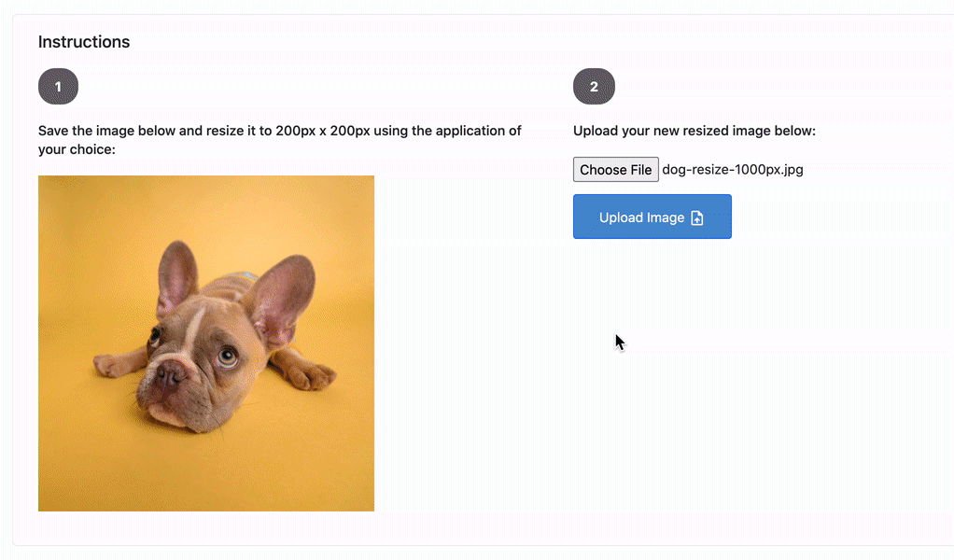Click the step 2 number badge
This screenshot has width=954, height=560.
(x=594, y=87)
